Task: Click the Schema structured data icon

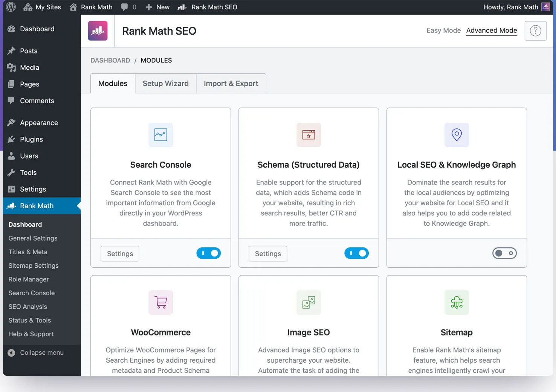Action: point(309,135)
